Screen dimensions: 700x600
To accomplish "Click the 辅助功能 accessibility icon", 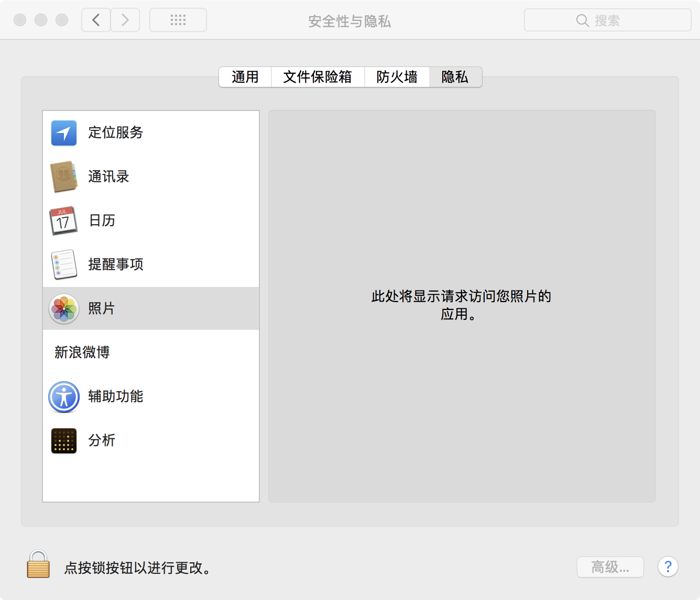I will click(64, 397).
